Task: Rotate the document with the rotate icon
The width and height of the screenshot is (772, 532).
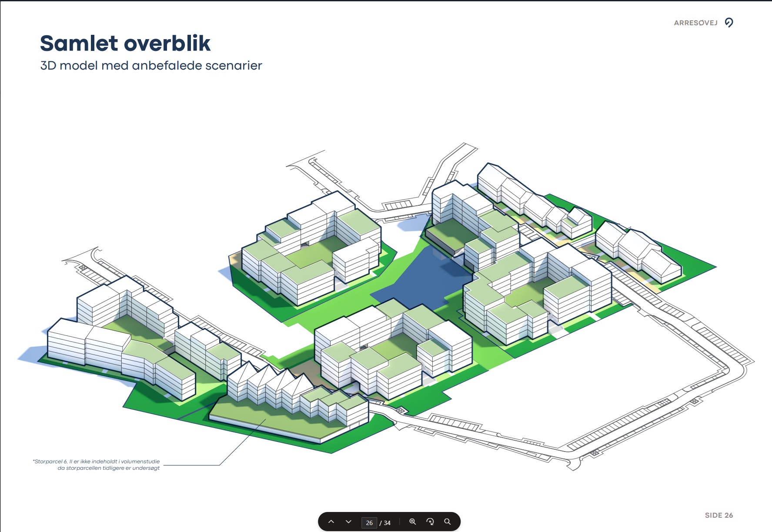Action: tap(430, 522)
